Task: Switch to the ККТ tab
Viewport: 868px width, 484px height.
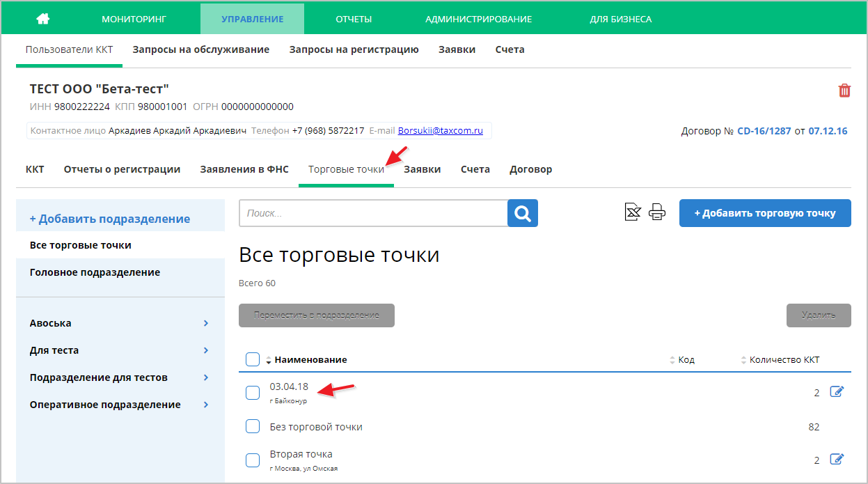Action: (x=35, y=169)
